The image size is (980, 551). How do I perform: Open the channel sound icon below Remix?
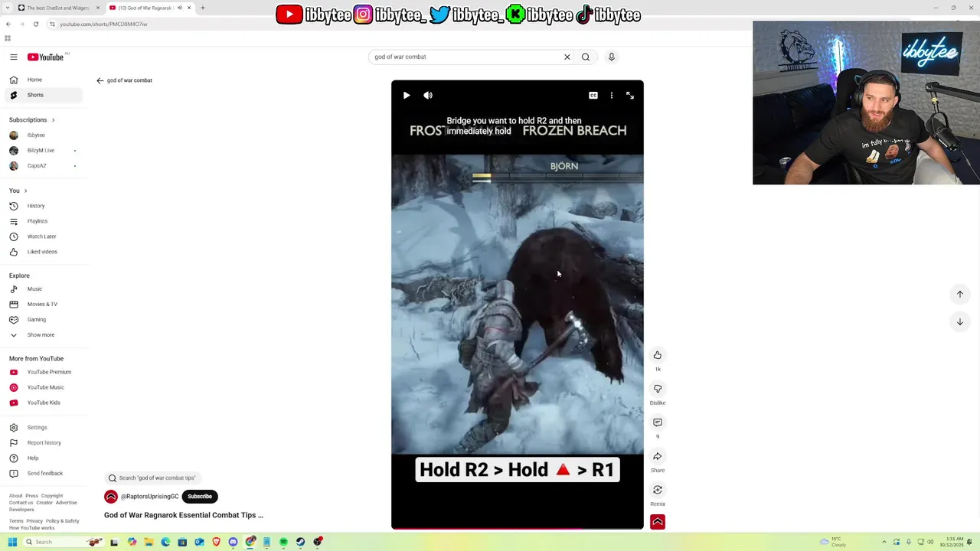[657, 522]
